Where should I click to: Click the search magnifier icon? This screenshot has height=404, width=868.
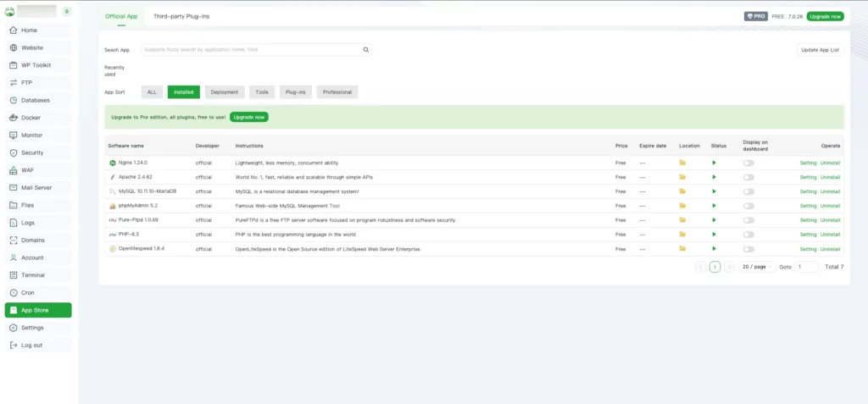(365, 50)
